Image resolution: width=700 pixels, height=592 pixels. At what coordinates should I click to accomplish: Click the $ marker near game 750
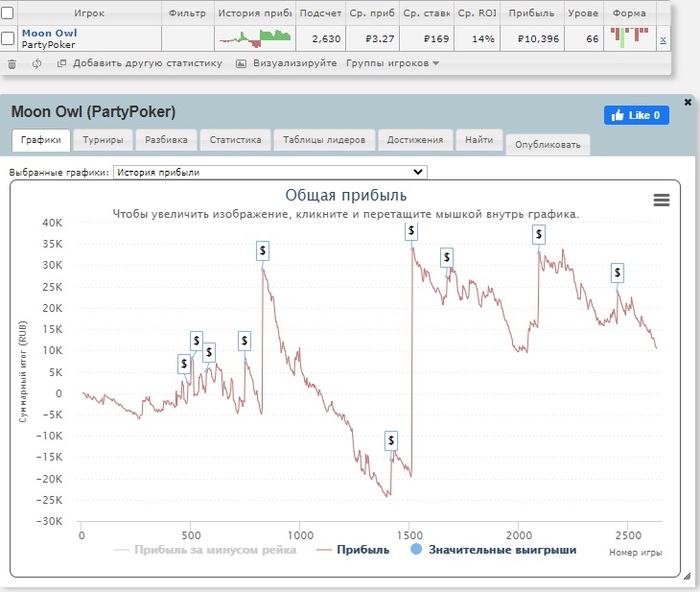(x=244, y=341)
